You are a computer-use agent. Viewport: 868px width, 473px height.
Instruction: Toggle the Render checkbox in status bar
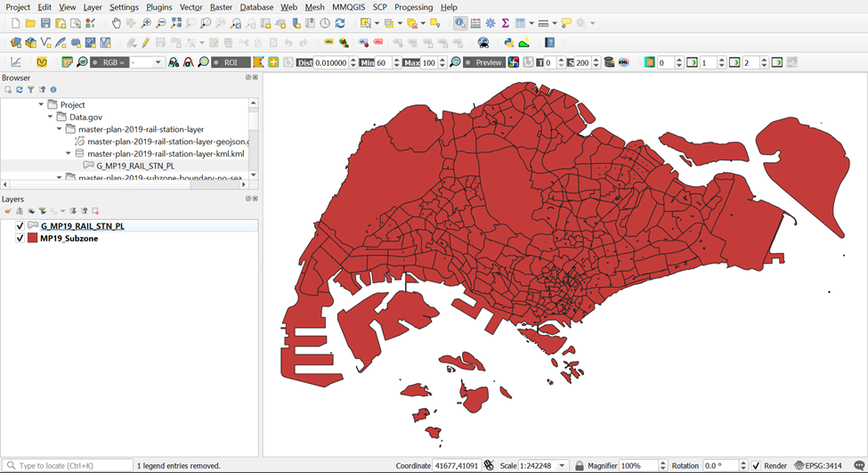click(756, 466)
